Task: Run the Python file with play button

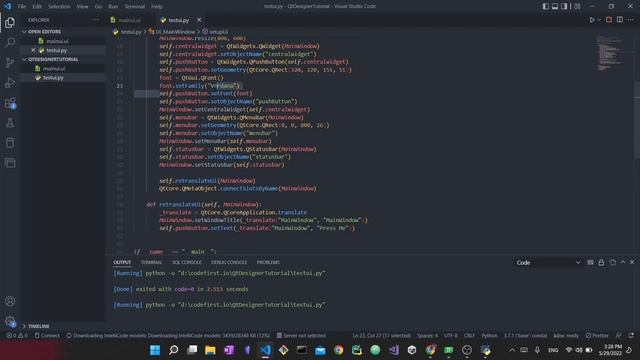Action: (x=591, y=20)
